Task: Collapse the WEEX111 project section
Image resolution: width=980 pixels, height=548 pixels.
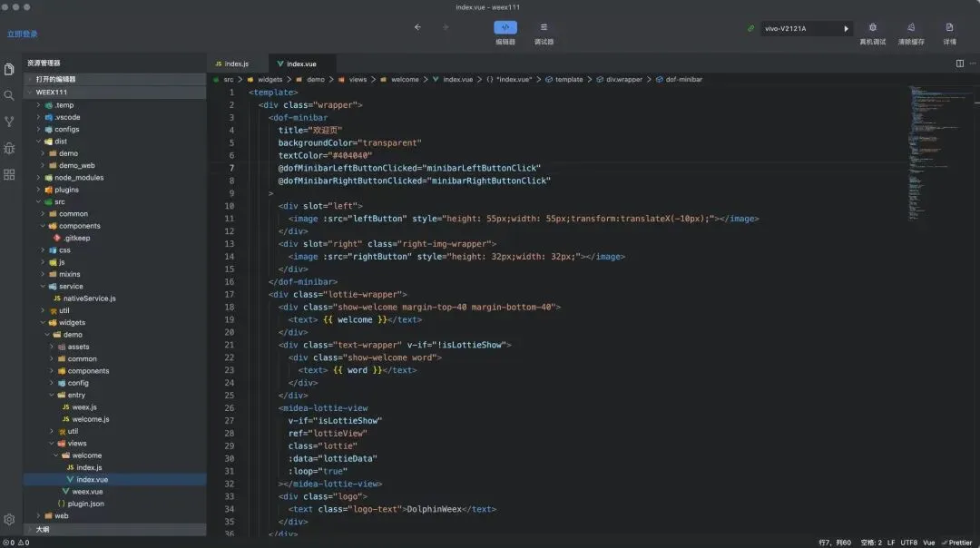Action: coord(115,92)
